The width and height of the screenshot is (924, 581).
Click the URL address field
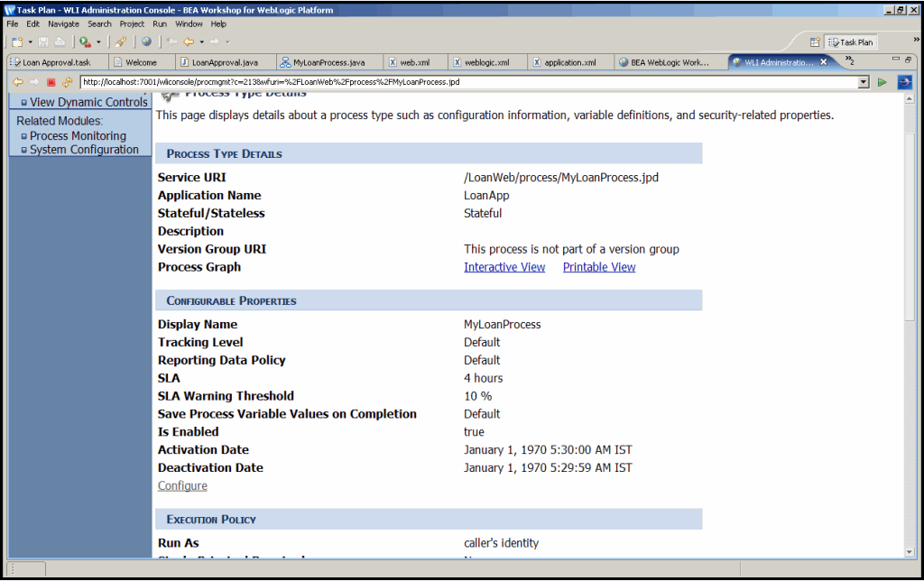[469, 82]
